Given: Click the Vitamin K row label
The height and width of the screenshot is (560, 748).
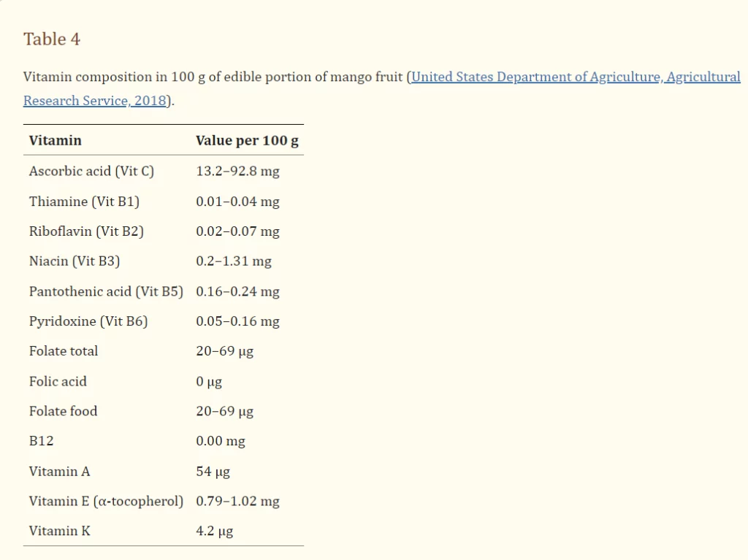Looking at the screenshot, I should point(60,531).
